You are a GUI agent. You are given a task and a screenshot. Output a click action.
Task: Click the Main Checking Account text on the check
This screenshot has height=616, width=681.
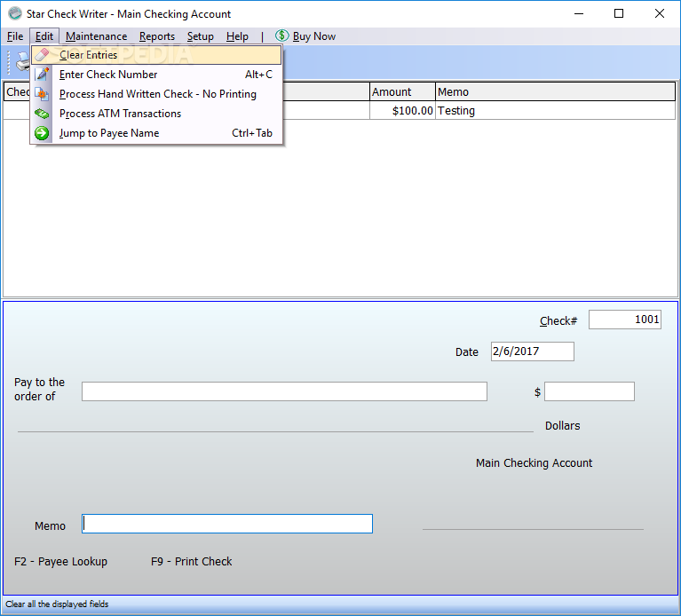[534, 462]
